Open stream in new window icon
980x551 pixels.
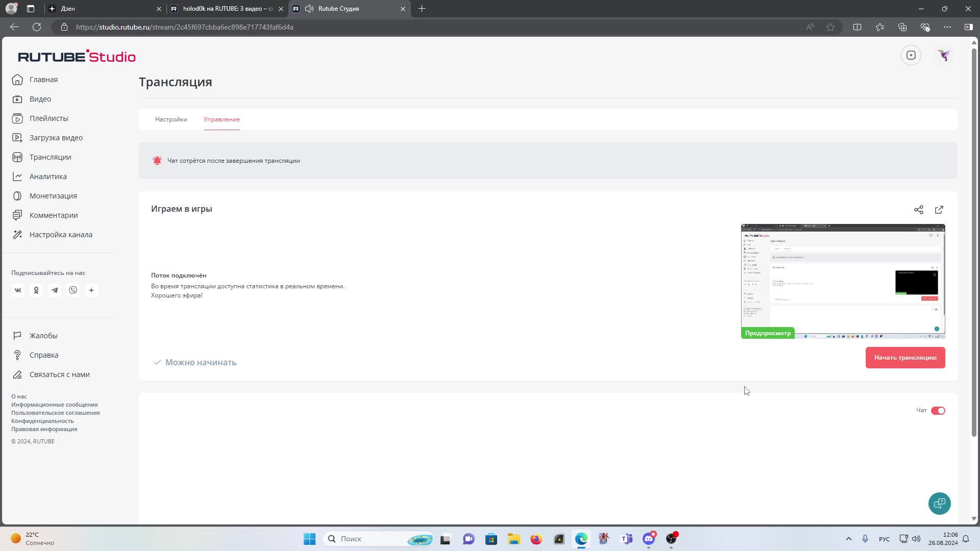[939, 210]
